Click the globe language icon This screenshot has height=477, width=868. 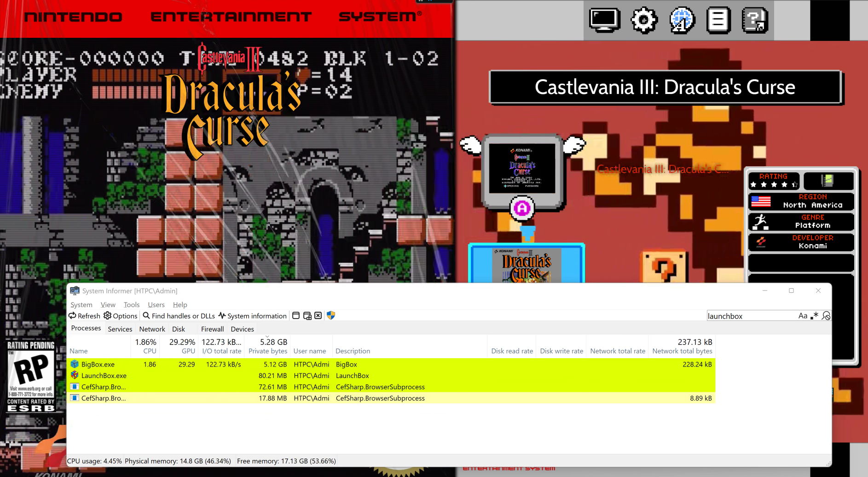click(x=682, y=20)
